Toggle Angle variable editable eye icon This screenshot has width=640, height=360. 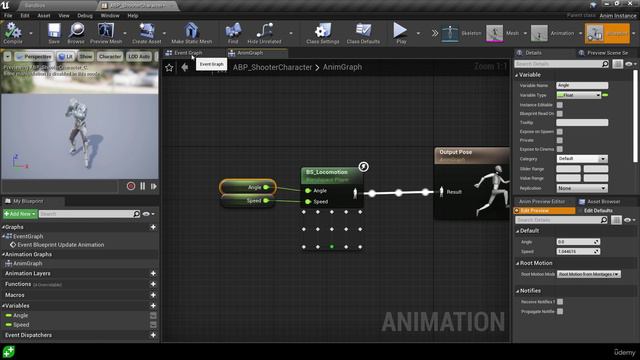pyautogui.click(x=153, y=316)
